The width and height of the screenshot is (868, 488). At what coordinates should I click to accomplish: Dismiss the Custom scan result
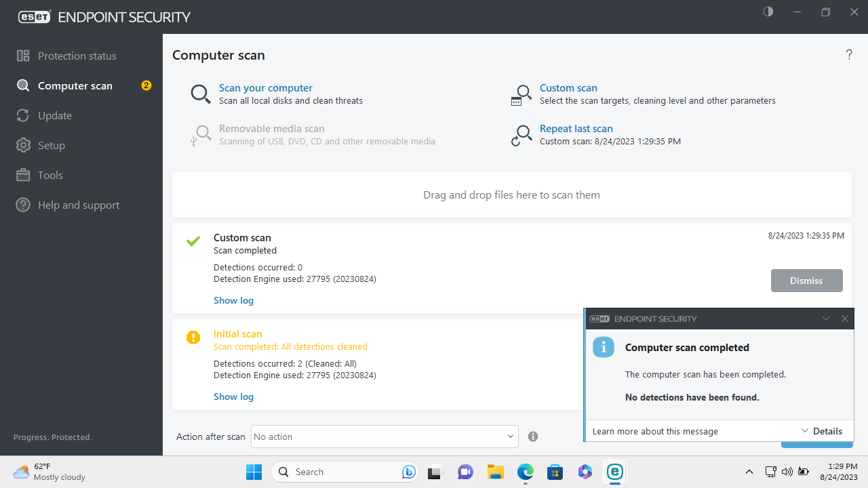coord(807,281)
